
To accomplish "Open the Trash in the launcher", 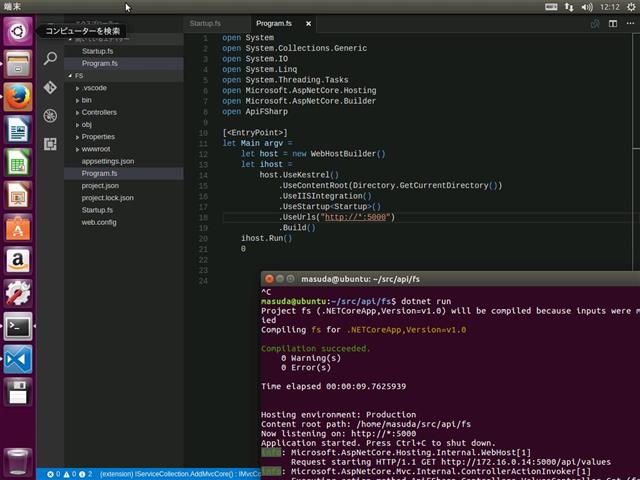I will (x=17, y=461).
